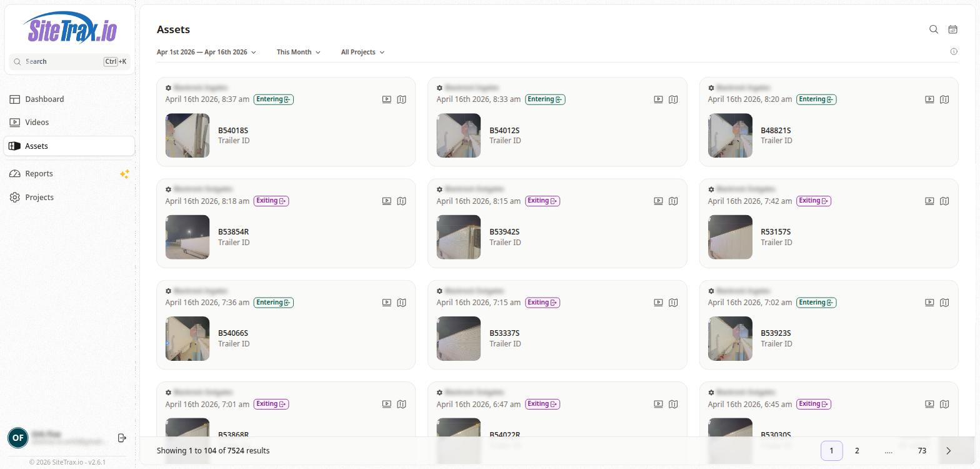Viewport: 980px width, 469px height.
Task: Click trailer ID text R53157S
Action: pos(776,232)
